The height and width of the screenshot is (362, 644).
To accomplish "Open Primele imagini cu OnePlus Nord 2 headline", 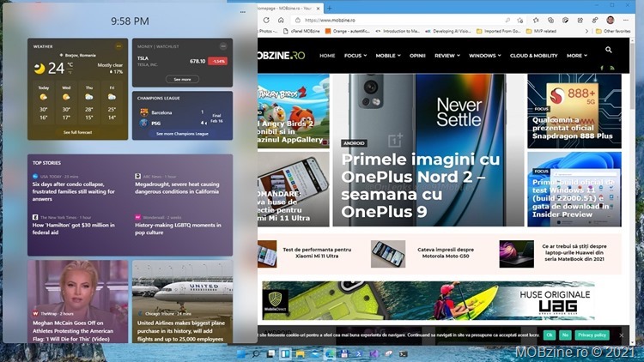I will [x=421, y=185].
